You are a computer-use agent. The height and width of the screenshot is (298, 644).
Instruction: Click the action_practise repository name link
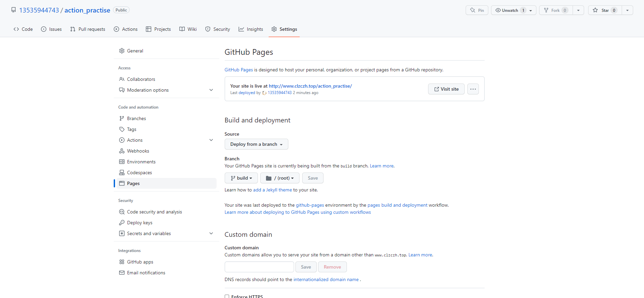click(x=87, y=10)
